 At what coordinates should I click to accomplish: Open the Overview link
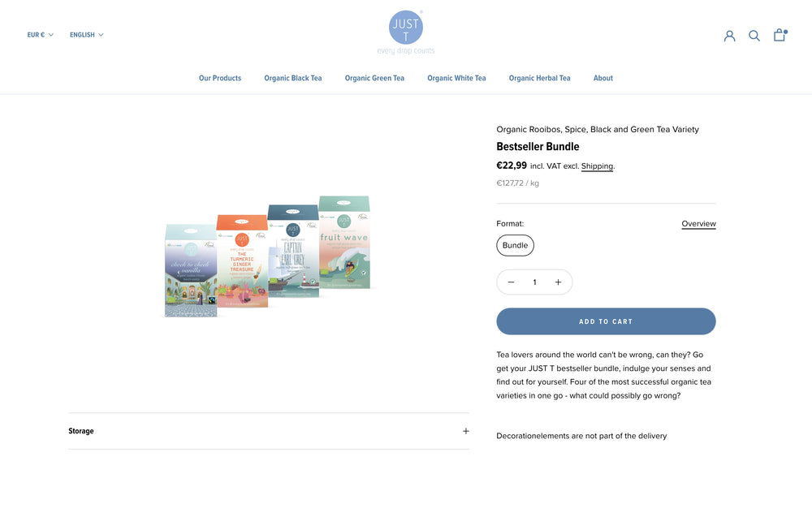point(698,224)
